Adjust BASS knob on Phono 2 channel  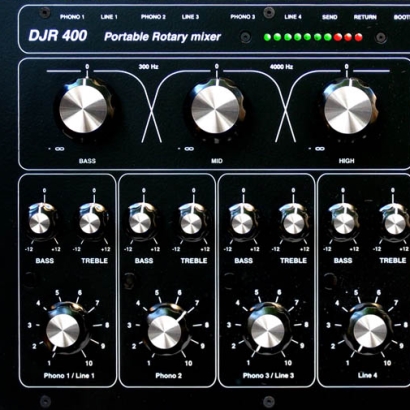click(x=140, y=221)
